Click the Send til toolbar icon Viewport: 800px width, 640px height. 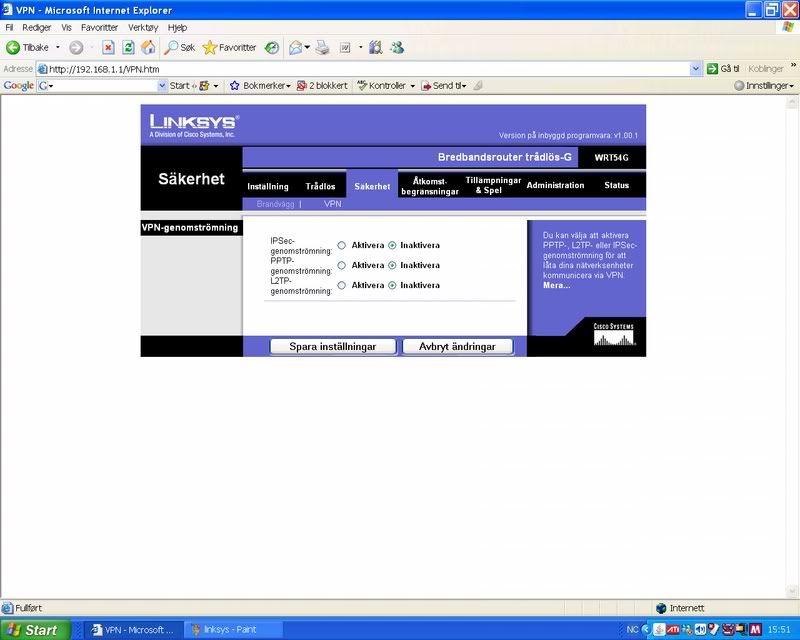[426, 86]
